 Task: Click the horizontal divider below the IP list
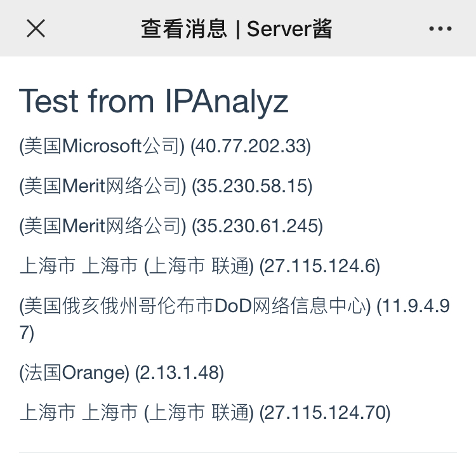tap(238, 452)
